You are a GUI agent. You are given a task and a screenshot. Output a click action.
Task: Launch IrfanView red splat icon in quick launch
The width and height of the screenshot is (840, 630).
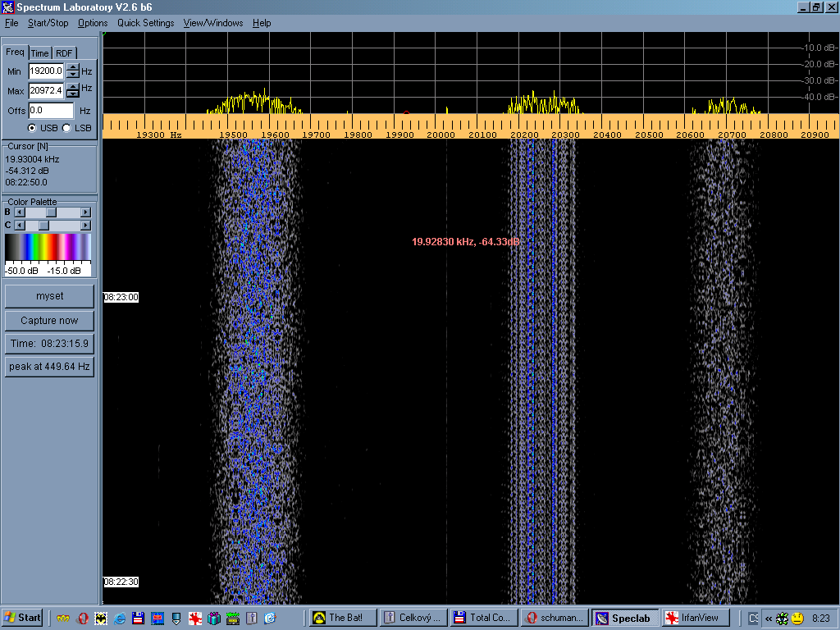(195, 619)
